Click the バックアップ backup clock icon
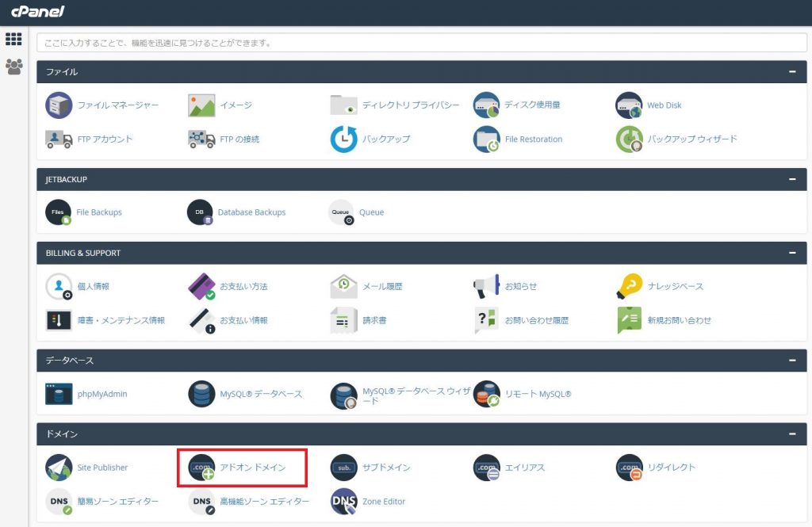The height and width of the screenshot is (527, 812). pos(344,139)
